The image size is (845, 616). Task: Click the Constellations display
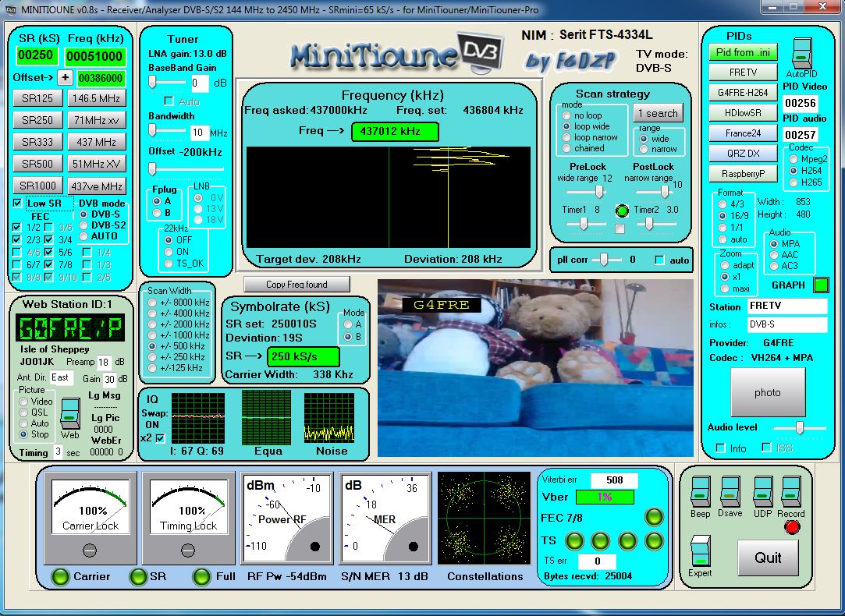pyautogui.click(x=484, y=519)
